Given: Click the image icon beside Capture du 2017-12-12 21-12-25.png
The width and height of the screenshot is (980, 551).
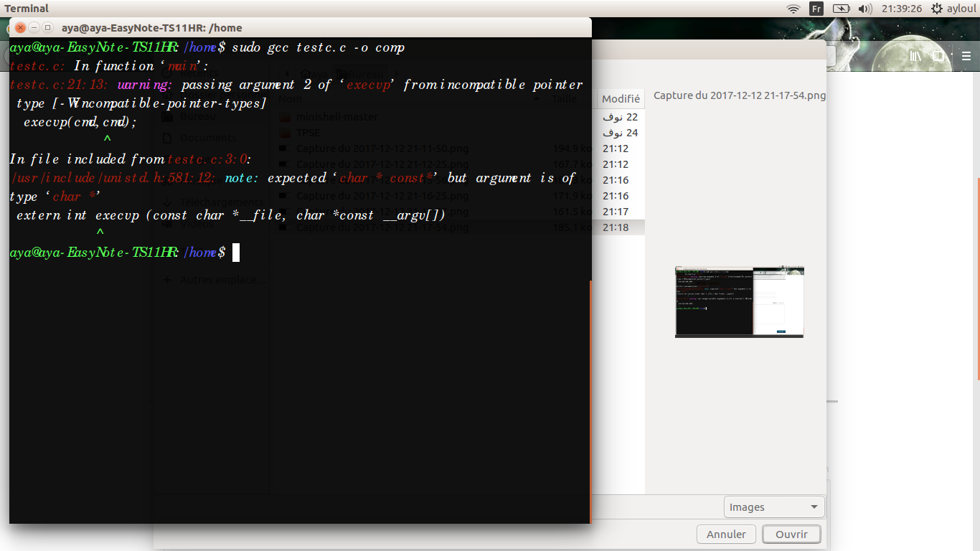Looking at the screenshot, I should tap(285, 164).
